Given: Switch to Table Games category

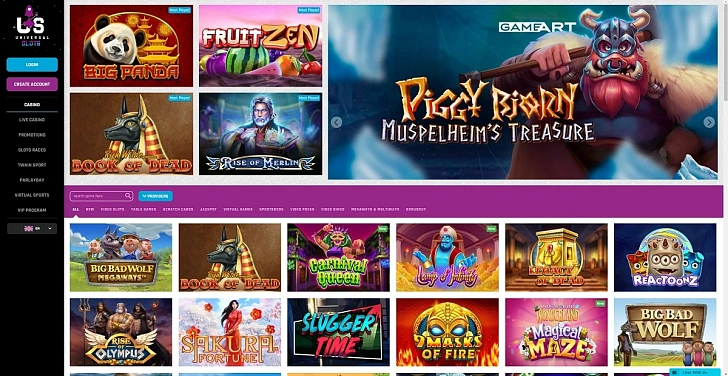Looking at the screenshot, I should coord(143,209).
